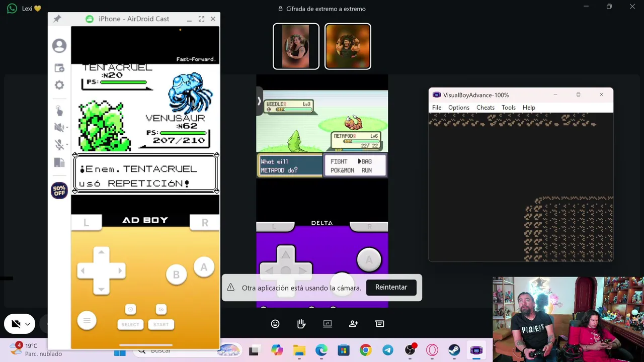Viewport: 644px width, 362px height.
Task: Click AirDroid rotate screen icon
Action: [59, 162]
